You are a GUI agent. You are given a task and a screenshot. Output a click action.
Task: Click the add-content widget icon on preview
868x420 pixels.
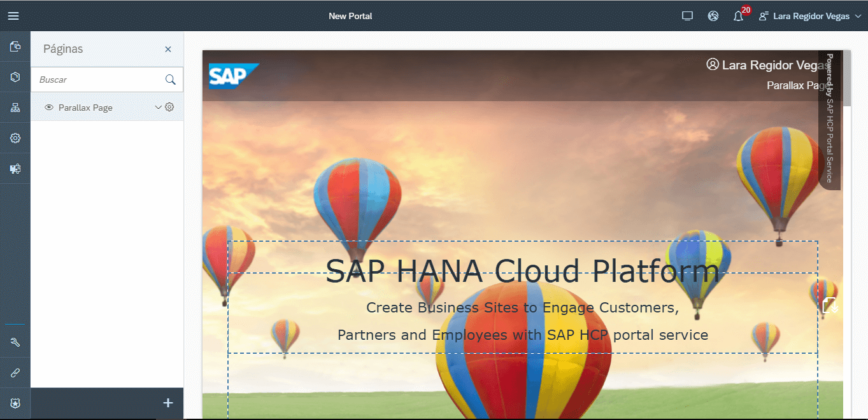[830, 305]
